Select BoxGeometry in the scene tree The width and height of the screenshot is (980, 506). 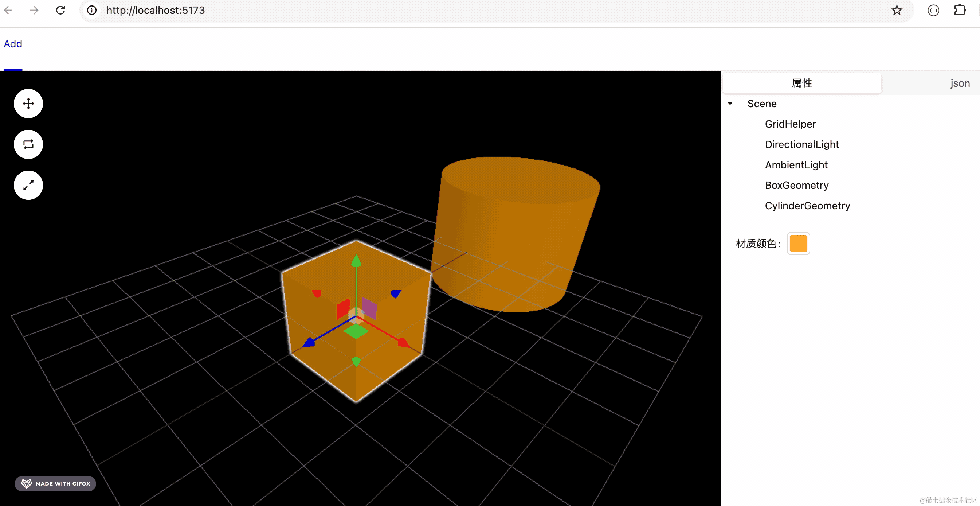(797, 186)
